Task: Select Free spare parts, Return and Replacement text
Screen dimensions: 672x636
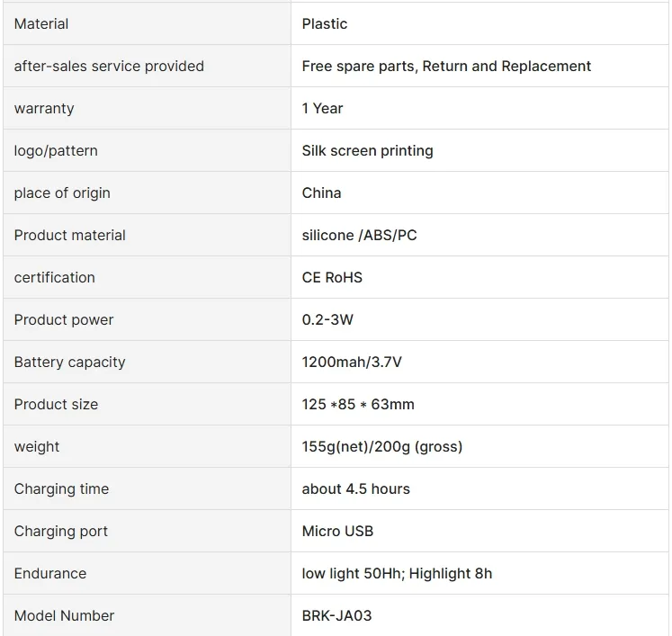Action: click(x=446, y=67)
